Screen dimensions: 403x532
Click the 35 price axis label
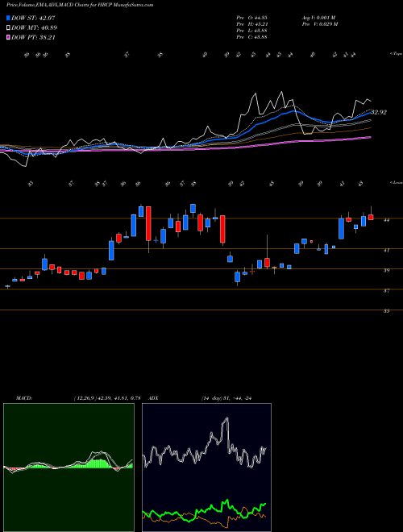(x=386, y=311)
